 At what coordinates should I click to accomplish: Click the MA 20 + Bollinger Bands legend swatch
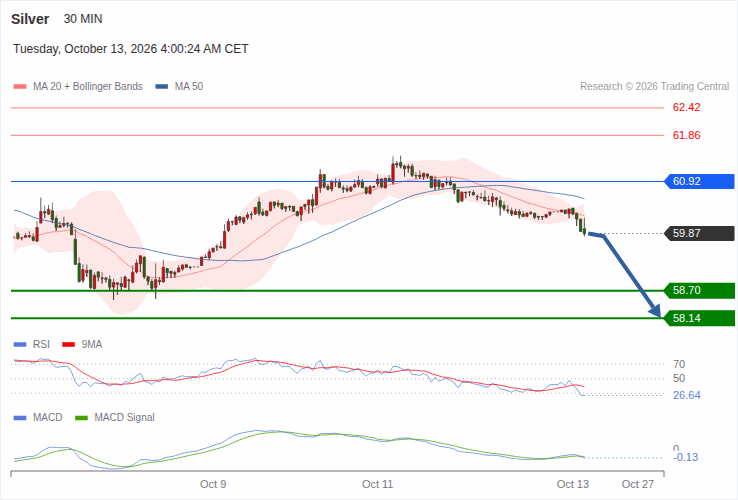click(20, 87)
